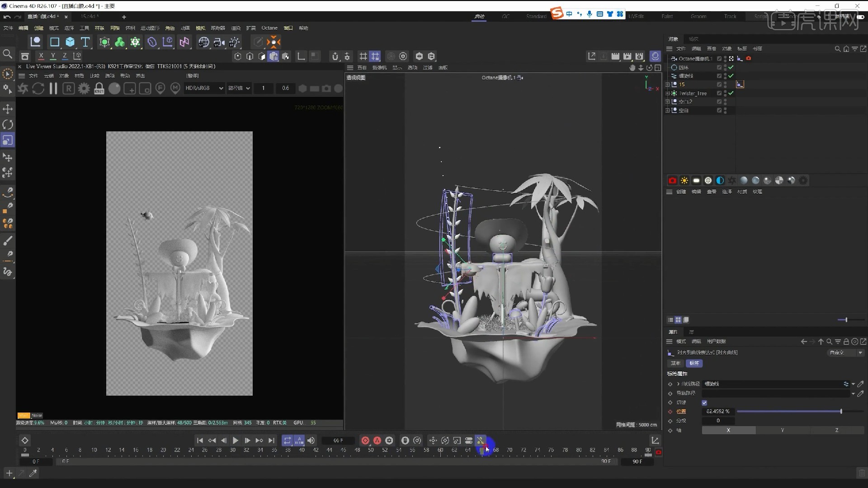Open the Octane kernel settings gear in Live Viewer

83,88
